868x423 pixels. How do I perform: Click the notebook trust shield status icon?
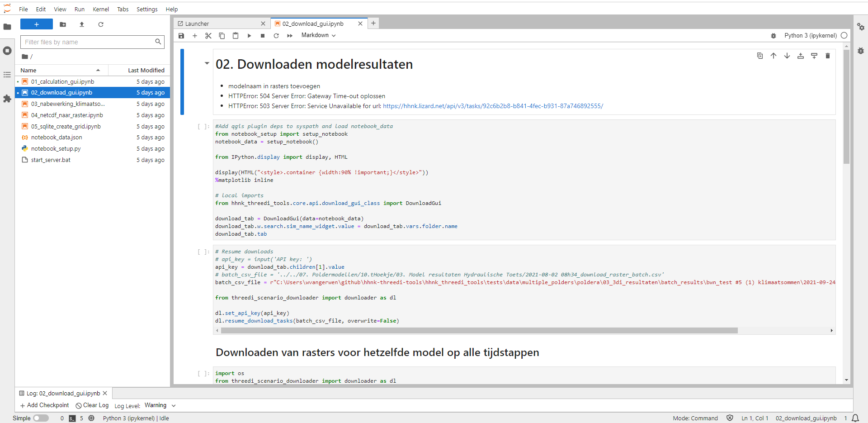730,418
